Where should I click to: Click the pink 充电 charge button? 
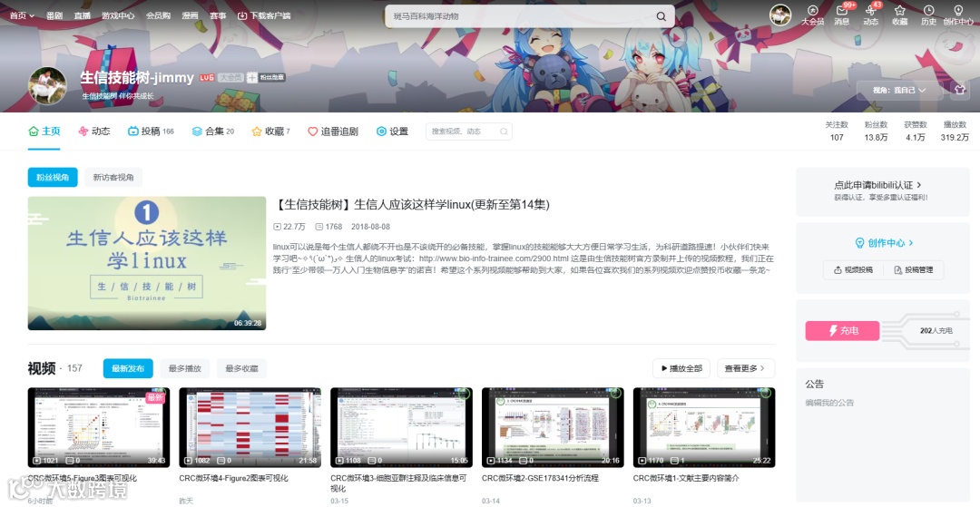click(x=842, y=330)
